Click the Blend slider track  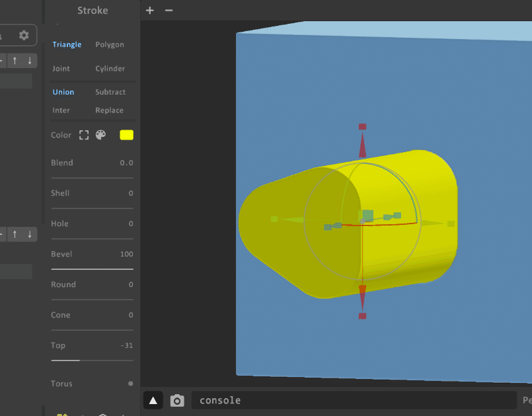pos(93,178)
